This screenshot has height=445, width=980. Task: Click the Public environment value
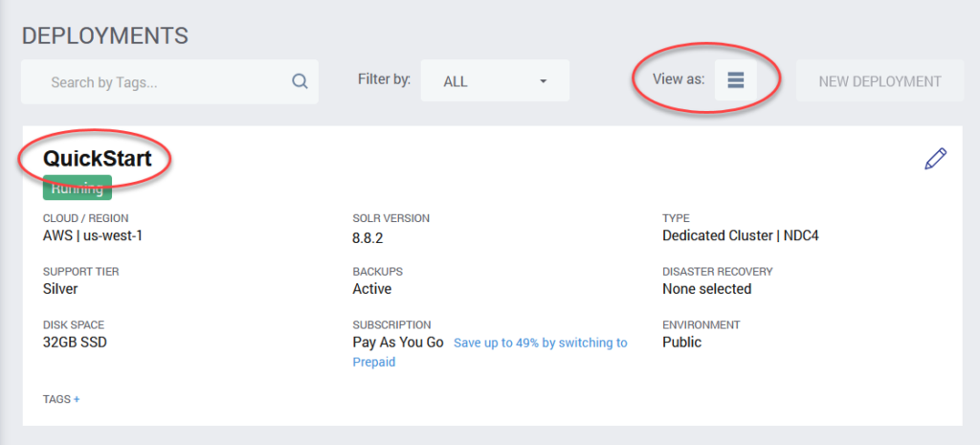[x=681, y=343]
